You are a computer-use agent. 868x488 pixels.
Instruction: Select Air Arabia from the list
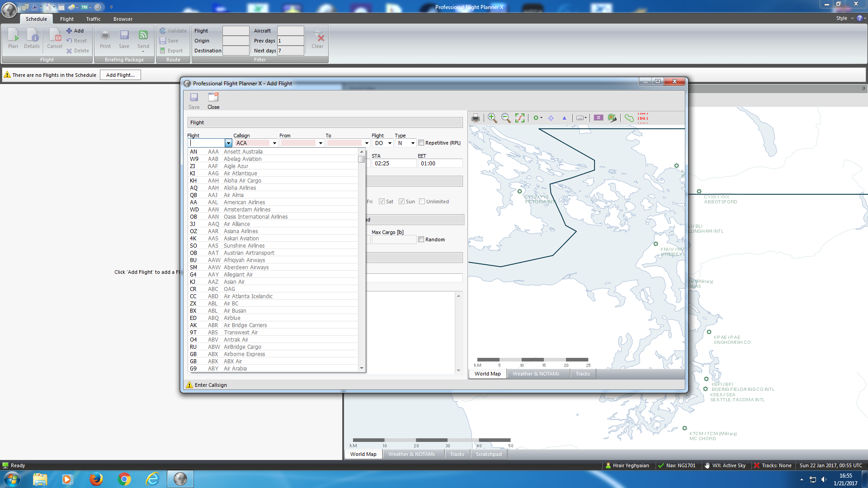[273, 369]
